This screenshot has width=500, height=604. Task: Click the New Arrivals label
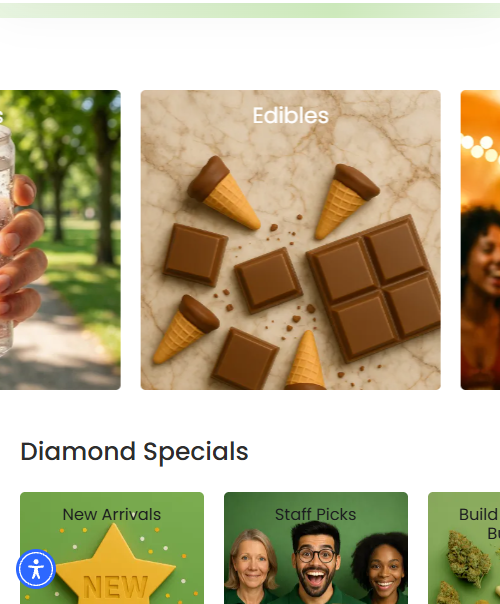(112, 514)
